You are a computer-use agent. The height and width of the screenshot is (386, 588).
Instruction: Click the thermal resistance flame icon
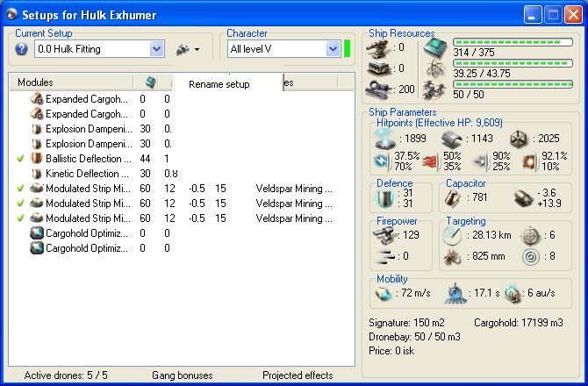coord(431,162)
